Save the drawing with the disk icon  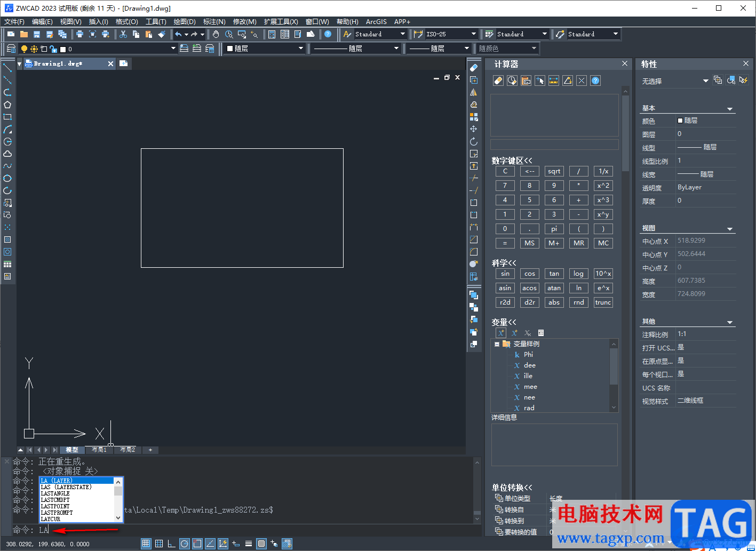(37, 34)
